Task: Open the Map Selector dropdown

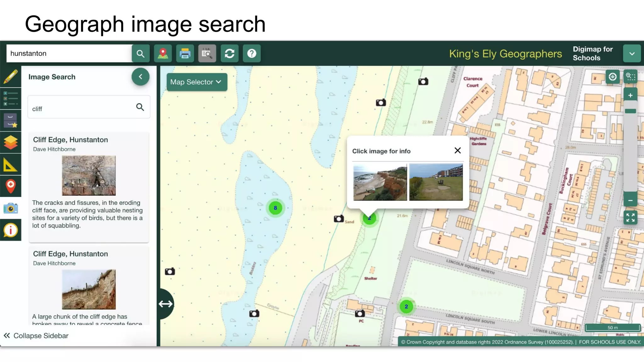Action: (197, 82)
